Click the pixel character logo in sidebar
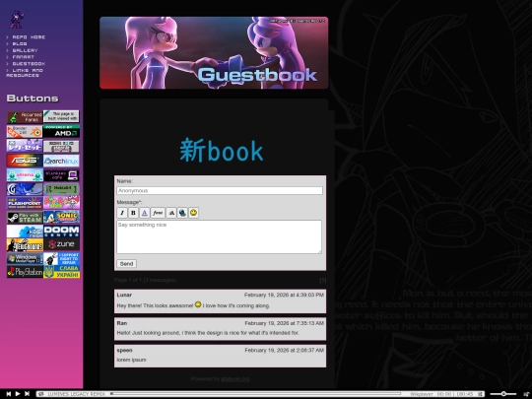 click(16, 20)
